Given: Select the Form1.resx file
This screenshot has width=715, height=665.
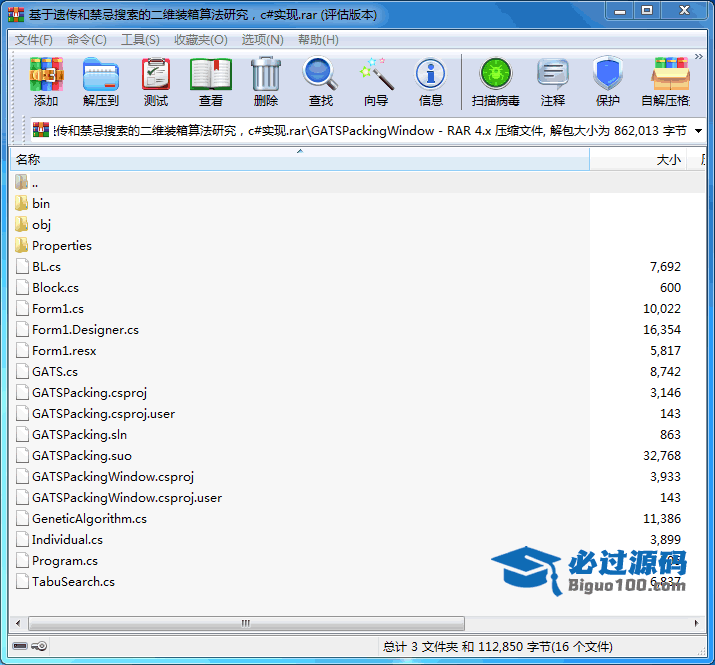Looking at the screenshot, I should click(x=56, y=350).
